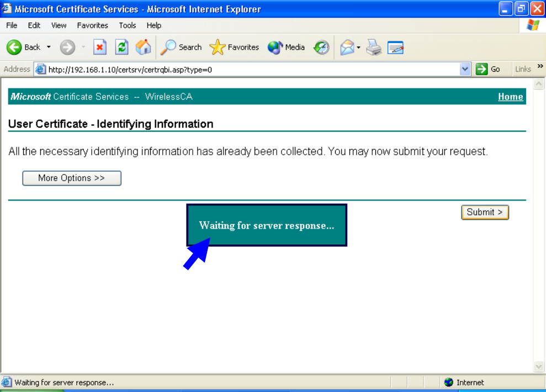The height and width of the screenshot is (392, 546).
Task: Click the Edit page toolbar icon
Action: click(x=396, y=47)
